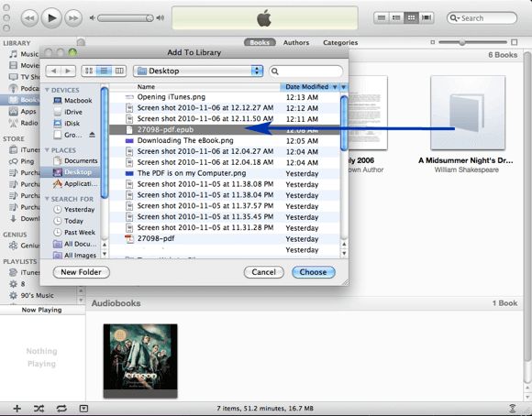
Task: Click the Cancel button
Action: pos(263,272)
